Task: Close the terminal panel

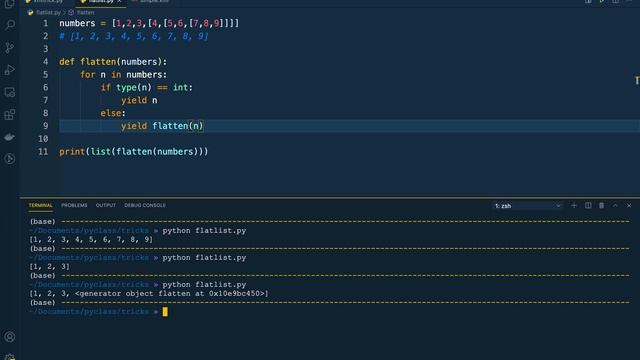Action: (x=629, y=206)
